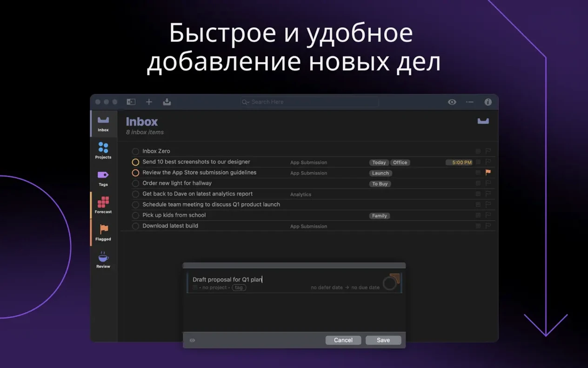Open note icon for Order new light

[x=478, y=183]
